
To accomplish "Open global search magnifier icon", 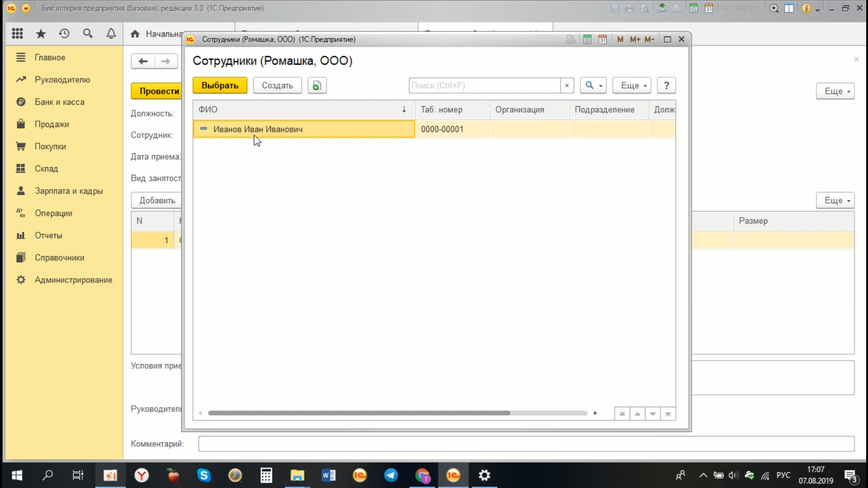I will [x=88, y=33].
